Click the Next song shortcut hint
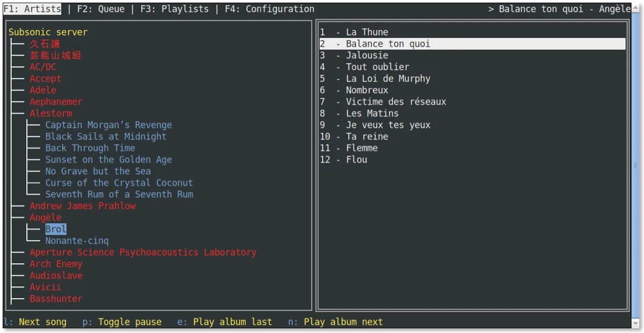The width and height of the screenshot is (644, 333). pyautogui.click(x=42, y=322)
